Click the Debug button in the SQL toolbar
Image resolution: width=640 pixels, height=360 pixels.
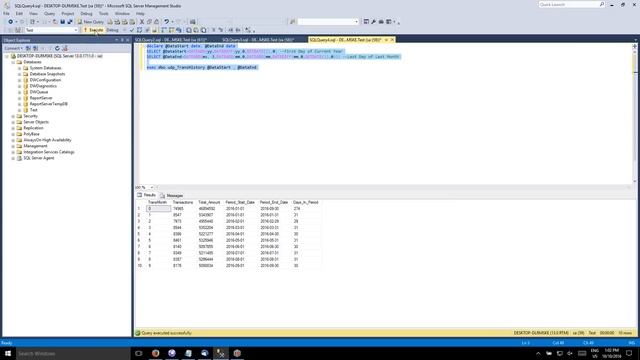pyautogui.click(x=112, y=30)
